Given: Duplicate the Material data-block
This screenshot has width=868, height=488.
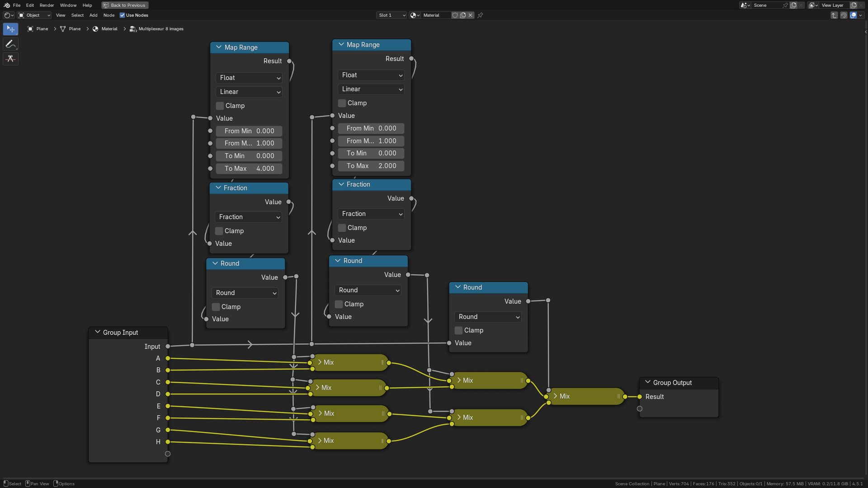Looking at the screenshot, I should 463,15.
